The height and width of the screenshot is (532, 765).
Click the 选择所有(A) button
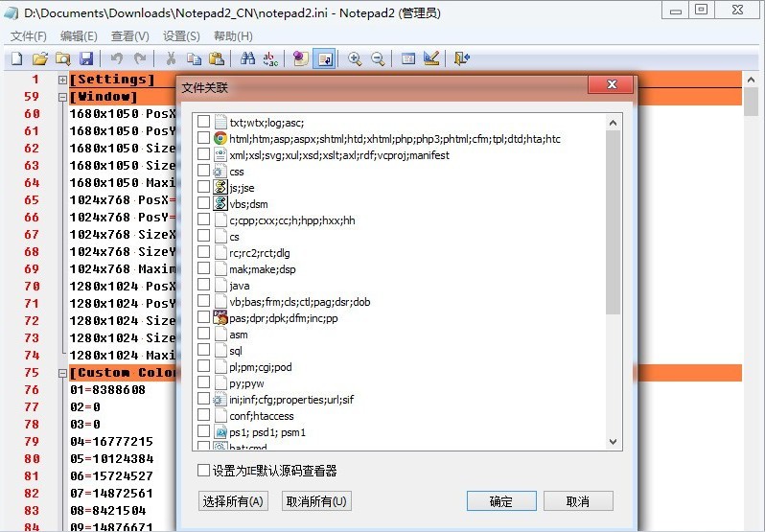coord(233,501)
